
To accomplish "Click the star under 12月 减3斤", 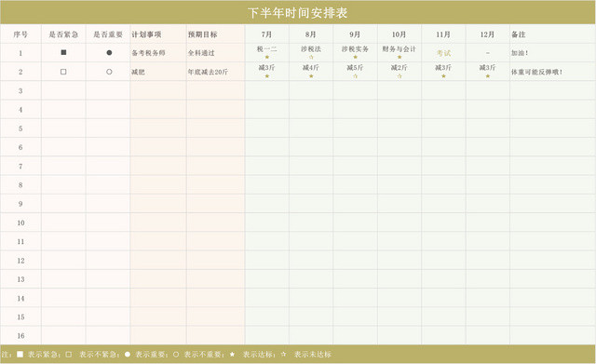I will click(x=488, y=76).
